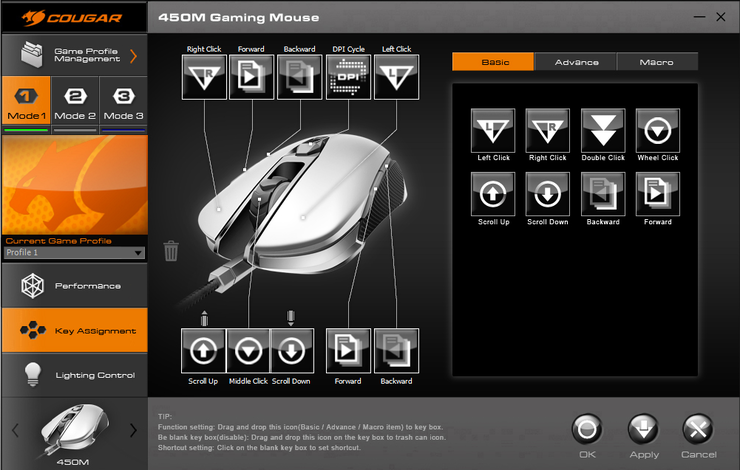
Task: Open the Macro tab
Action: click(x=656, y=62)
